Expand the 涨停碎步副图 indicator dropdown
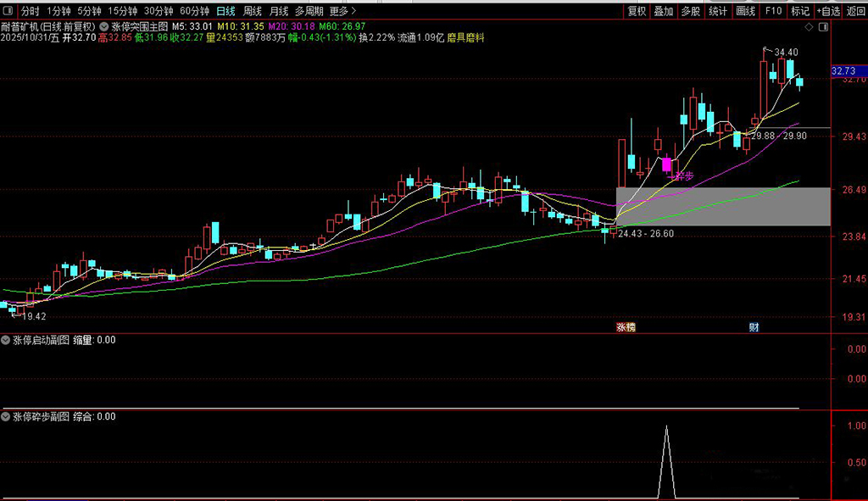 tap(6, 417)
